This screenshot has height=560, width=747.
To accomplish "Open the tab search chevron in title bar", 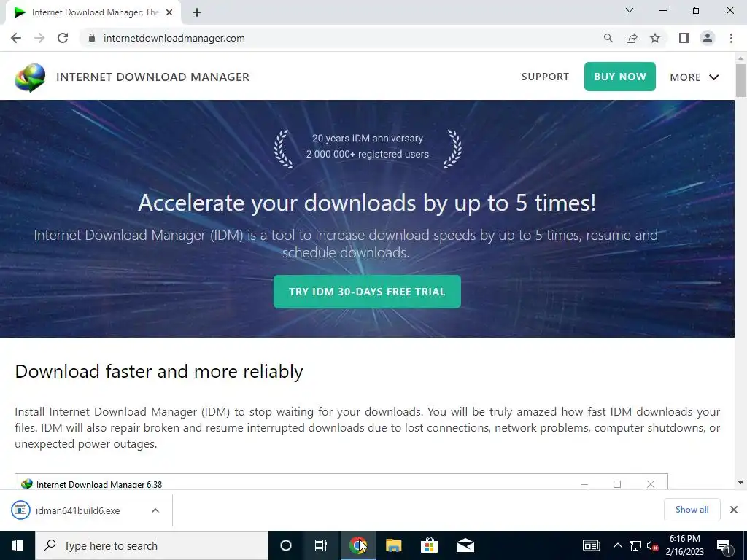I will [x=630, y=10].
